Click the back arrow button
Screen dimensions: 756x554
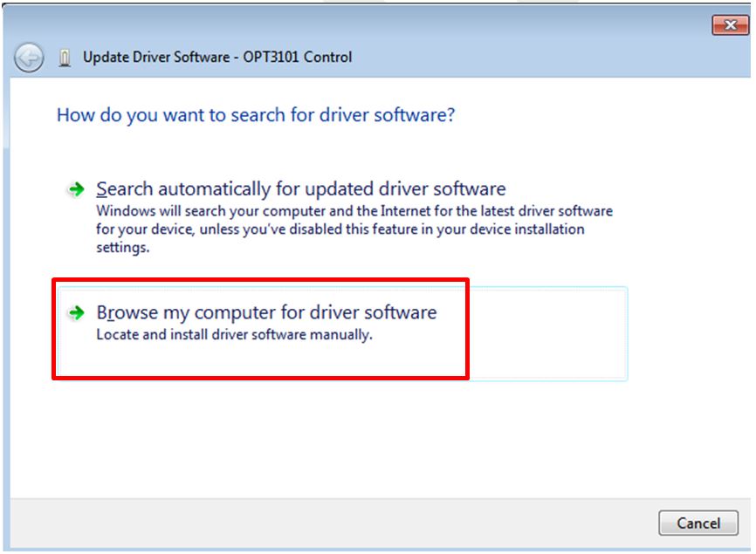coord(29,58)
